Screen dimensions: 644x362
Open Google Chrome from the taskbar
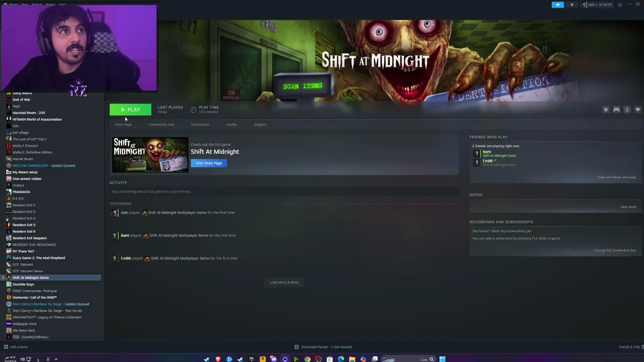(307, 359)
